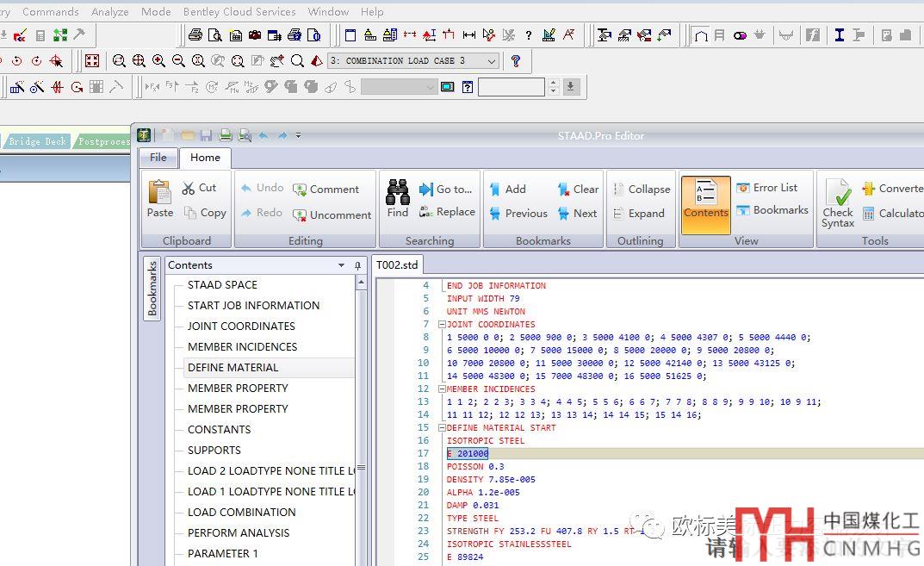Pin the Contents panel
Viewport: 924px width, 566px height.
click(358, 265)
